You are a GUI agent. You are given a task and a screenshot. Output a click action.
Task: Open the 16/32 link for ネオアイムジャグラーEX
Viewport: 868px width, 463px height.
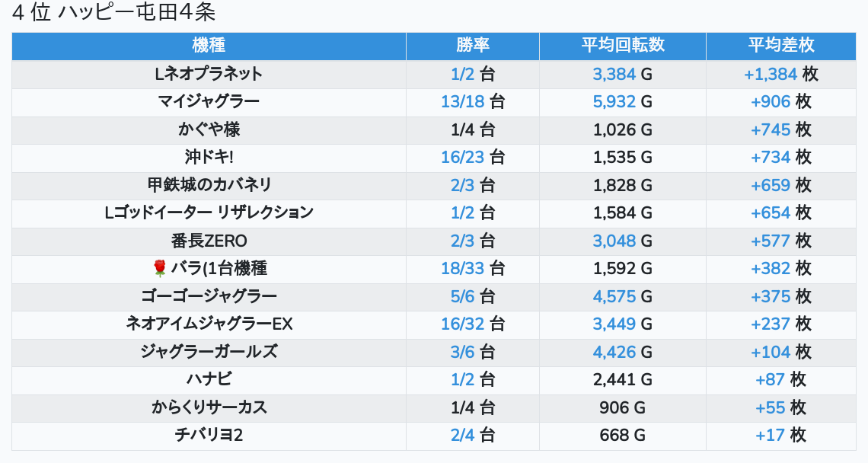point(462,324)
